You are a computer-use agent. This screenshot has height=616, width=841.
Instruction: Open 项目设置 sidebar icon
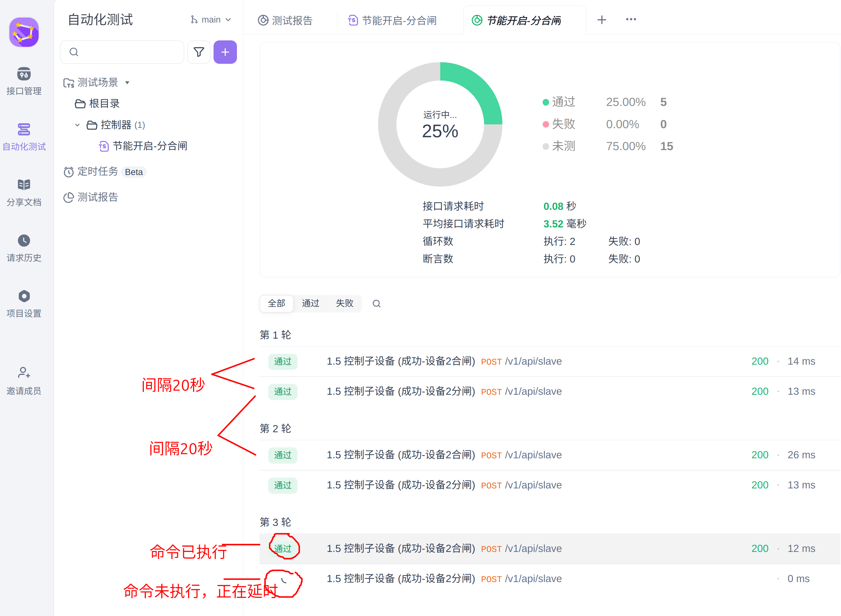point(24,296)
